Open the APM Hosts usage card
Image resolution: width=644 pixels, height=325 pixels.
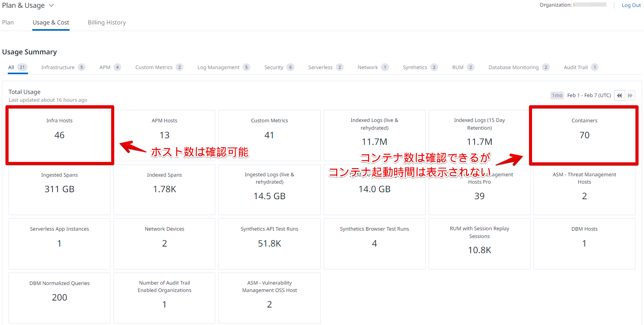pyautogui.click(x=164, y=135)
